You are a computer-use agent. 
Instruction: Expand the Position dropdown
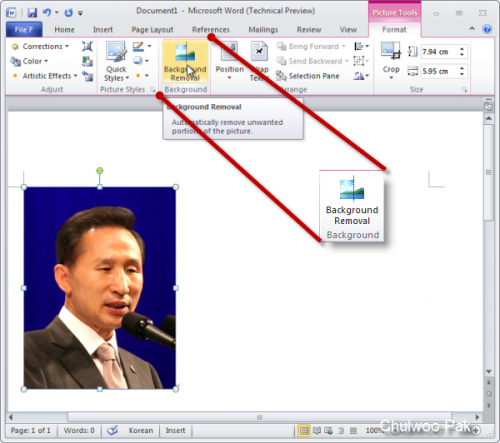point(229,61)
